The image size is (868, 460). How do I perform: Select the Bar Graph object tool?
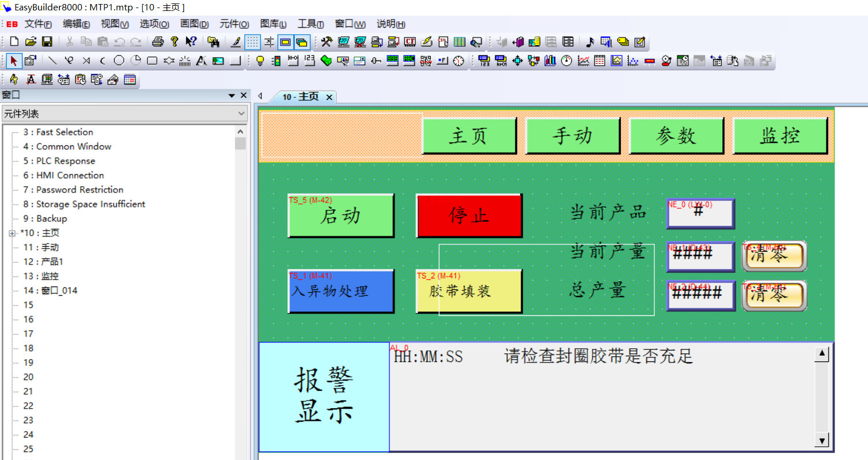coord(550,61)
